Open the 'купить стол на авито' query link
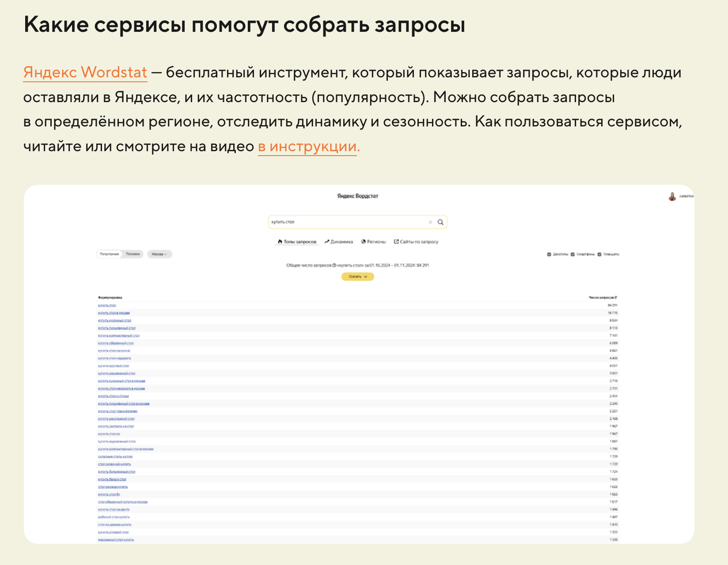This screenshot has height=565, width=728. point(114,509)
